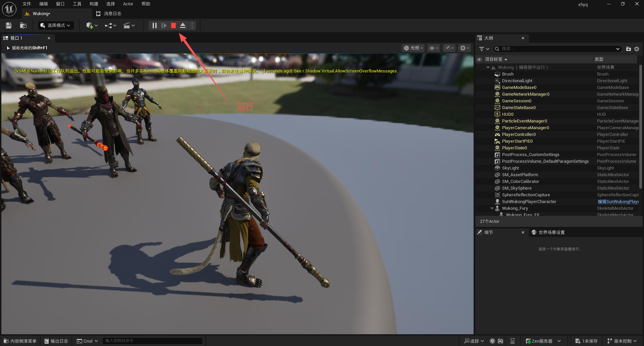Select the Brush actor in the outliner
Screen dimensions: 644x346
(557, 74)
